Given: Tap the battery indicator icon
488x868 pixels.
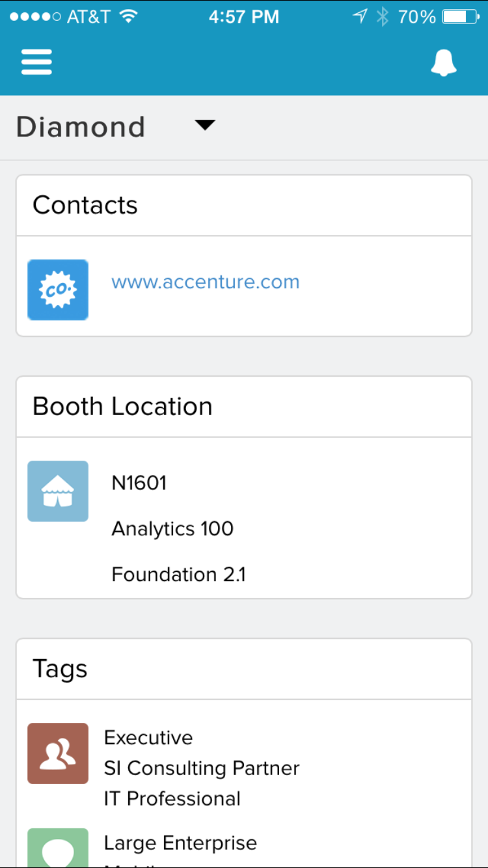Looking at the screenshot, I should (x=461, y=17).
